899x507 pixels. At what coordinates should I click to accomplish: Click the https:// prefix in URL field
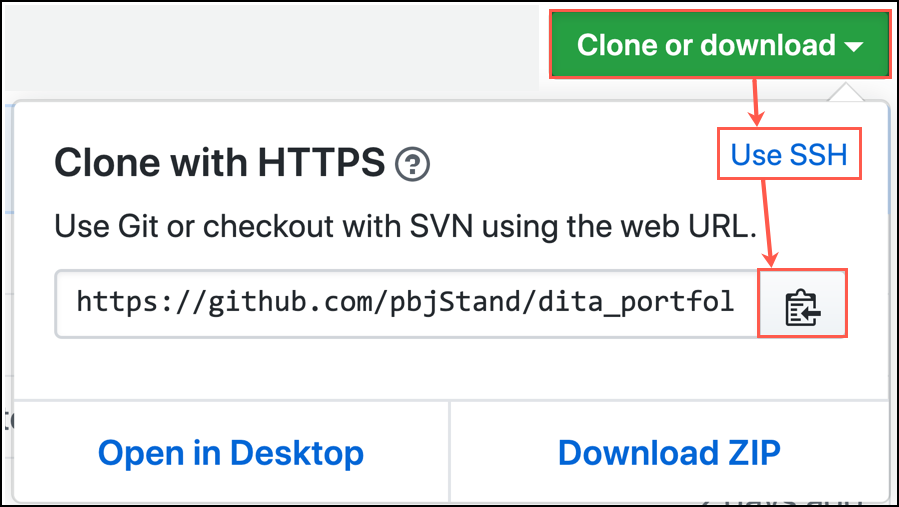pos(124,301)
